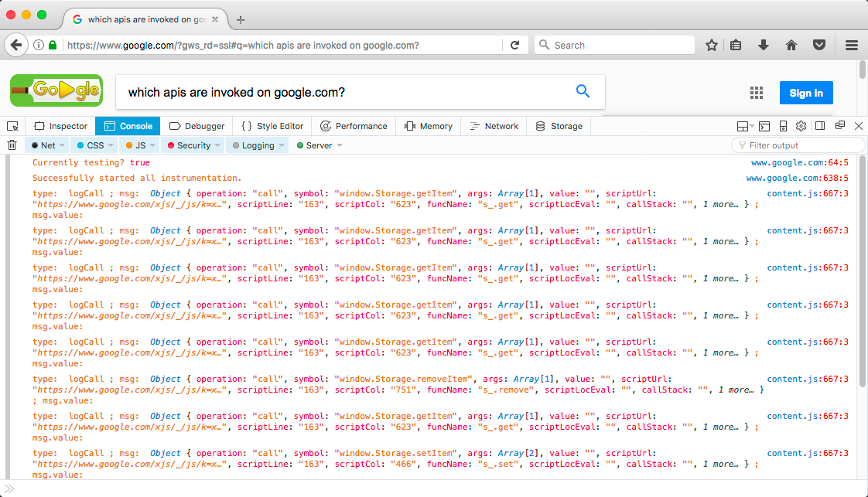Toggle responsive design mode icon
This screenshot has height=497, width=868.
783,126
